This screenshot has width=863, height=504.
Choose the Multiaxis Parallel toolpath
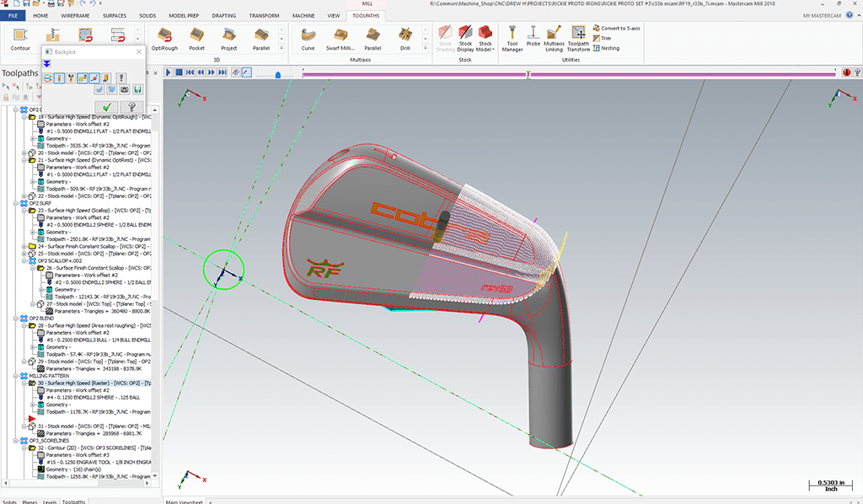[373, 39]
